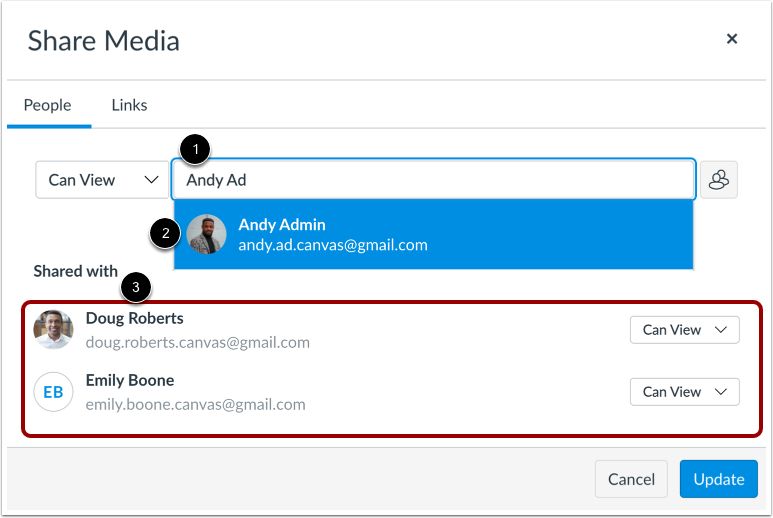The width and height of the screenshot is (773, 518).
Task: Open the Can View permission dropdown beside search
Action: [x=103, y=180]
